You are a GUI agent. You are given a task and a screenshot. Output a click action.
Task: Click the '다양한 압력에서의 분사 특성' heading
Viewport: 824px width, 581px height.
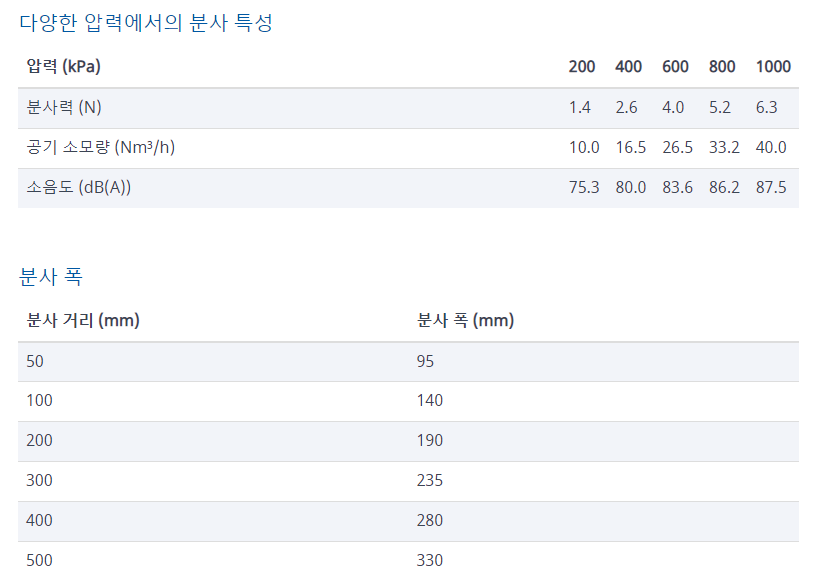(146, 23)
